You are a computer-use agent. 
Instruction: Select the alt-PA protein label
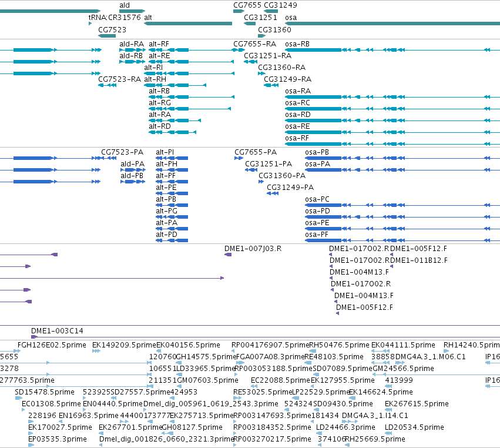pyautogui.click(x=166, y=223)
